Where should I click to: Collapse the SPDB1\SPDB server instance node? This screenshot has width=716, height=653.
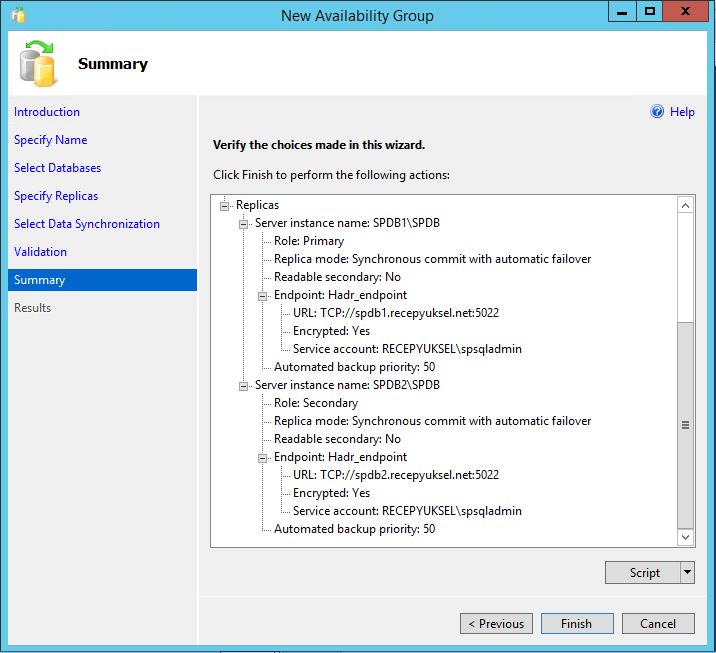pyautogui.click(x=243, y=224)
